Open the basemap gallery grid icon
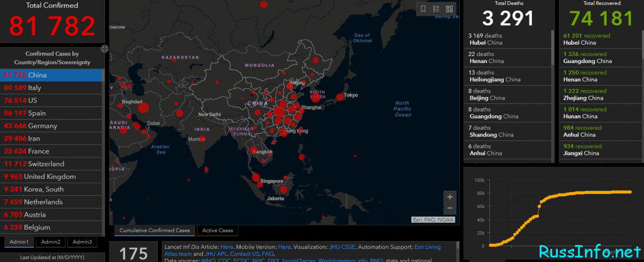Viewport: 644px width, 262px height. (x=449, y=9)
